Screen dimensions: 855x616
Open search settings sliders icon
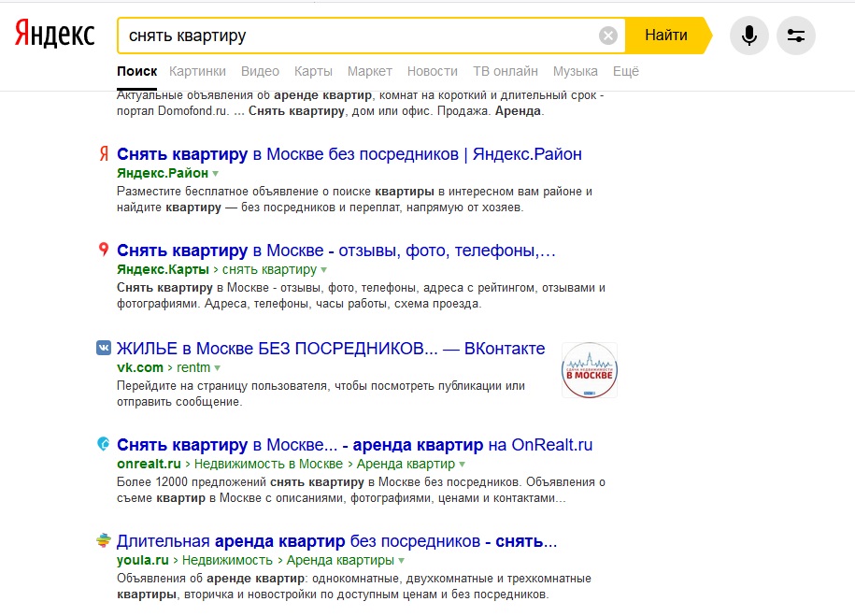796,36
